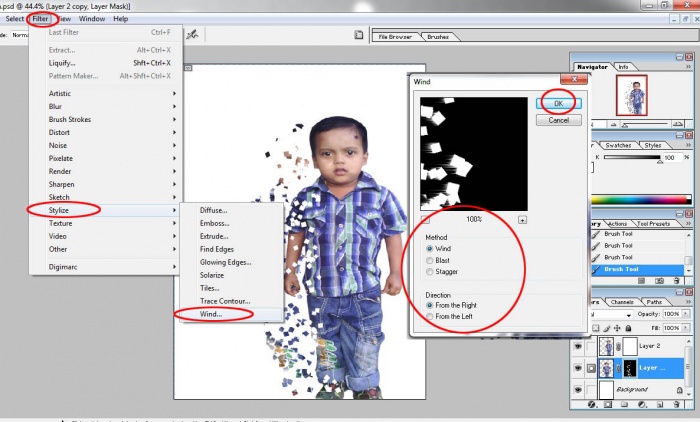
Task: Click the layer mask link icon on Layer 2
Action: [619, 346]
